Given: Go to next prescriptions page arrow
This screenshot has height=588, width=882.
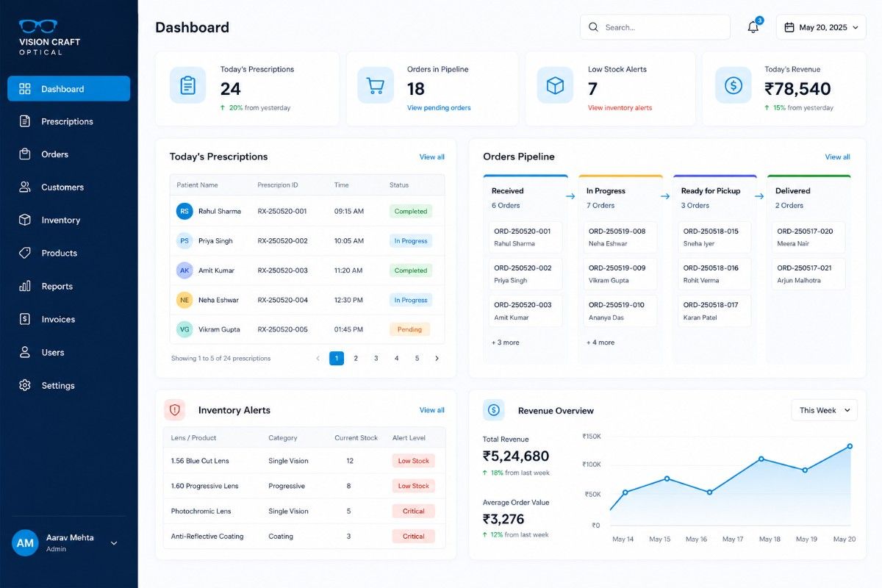Looking at the screenshot, I should click(x=437, y=359).
